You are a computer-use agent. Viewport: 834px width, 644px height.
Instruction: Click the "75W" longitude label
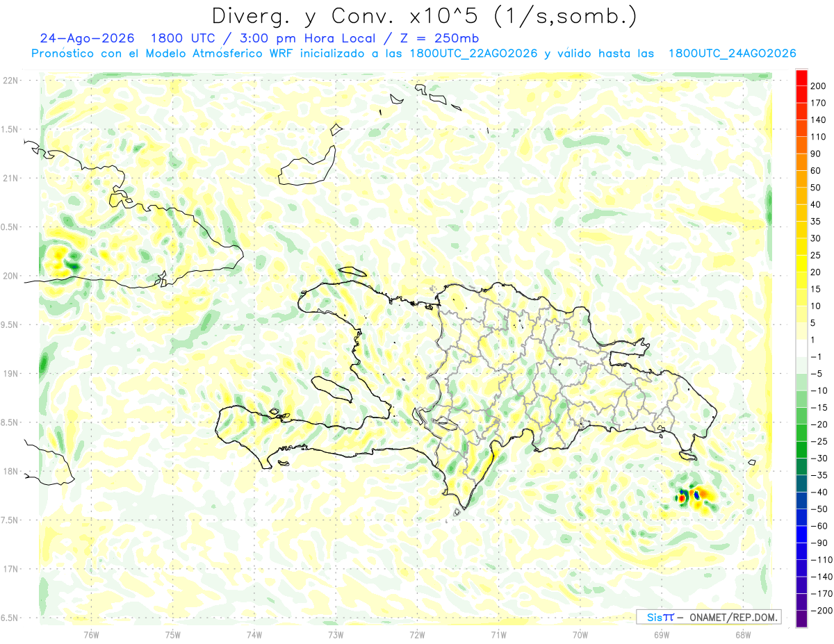coord(172,634)
